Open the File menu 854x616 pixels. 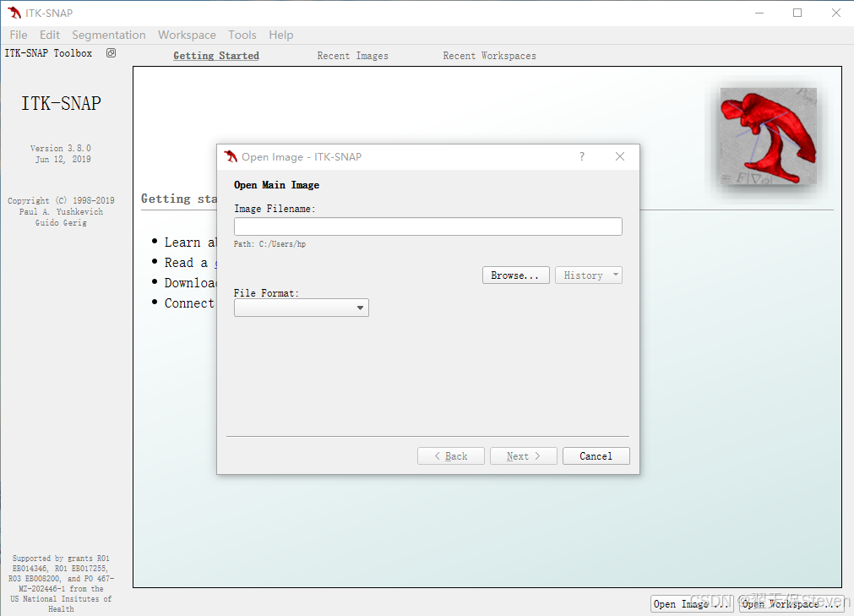tap(19, 35)
